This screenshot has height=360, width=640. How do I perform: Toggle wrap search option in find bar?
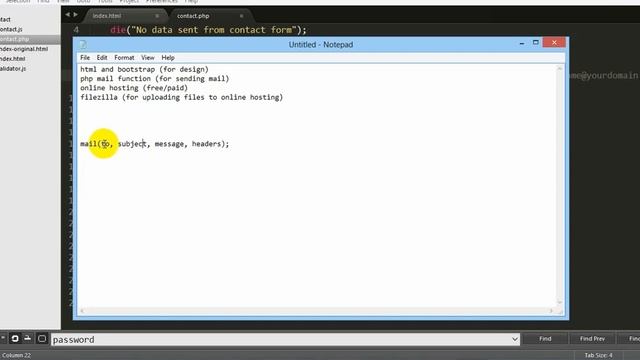15,339
